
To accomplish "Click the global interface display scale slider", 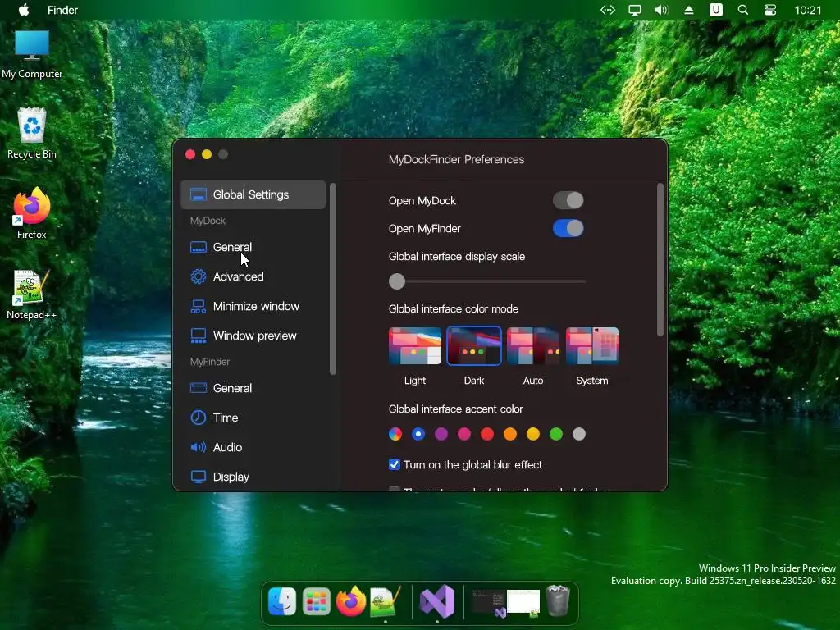I will (x=487, y=281).
